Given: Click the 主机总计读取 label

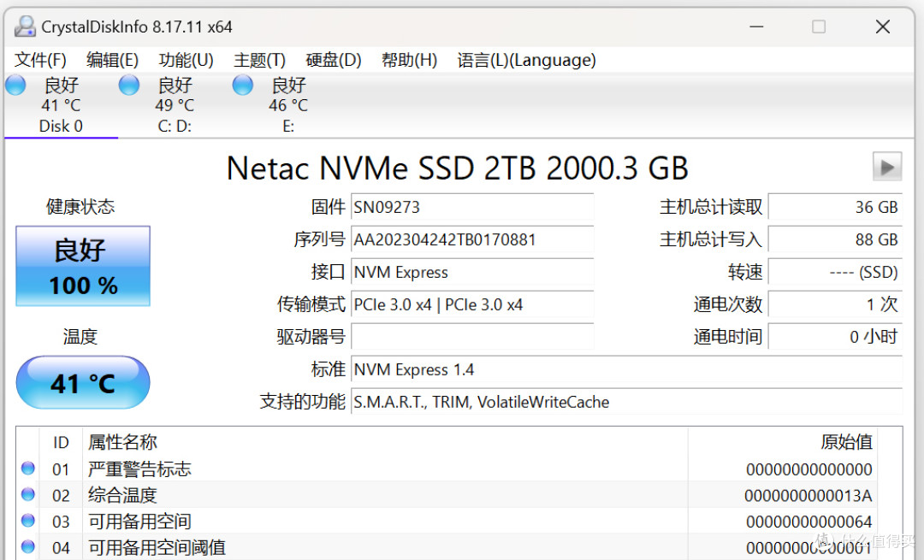Looking at the screenshot, I should (711, 207).
